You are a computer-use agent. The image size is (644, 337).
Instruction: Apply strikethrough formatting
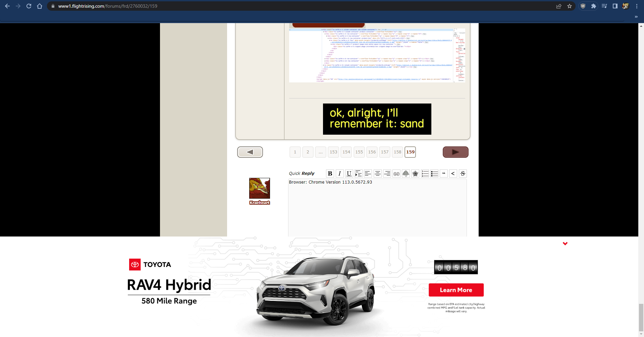pyautogui.click(x=463, y=174)
